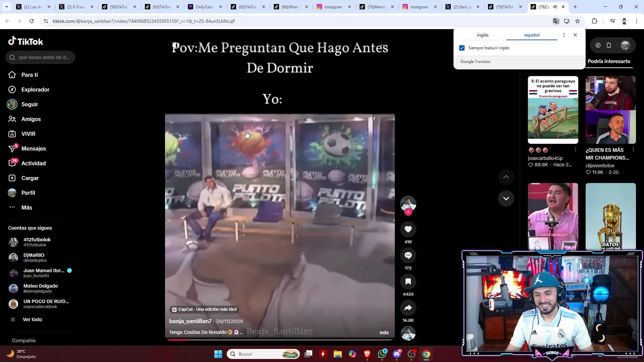Expand the 'Compañía' footer section

coord(24,340)
